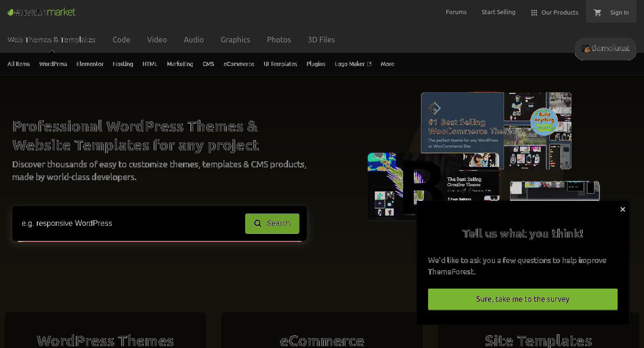This screenshot has height=348, width=644.
Task: Open the Site Templates card
Action: tap(538, 330)
